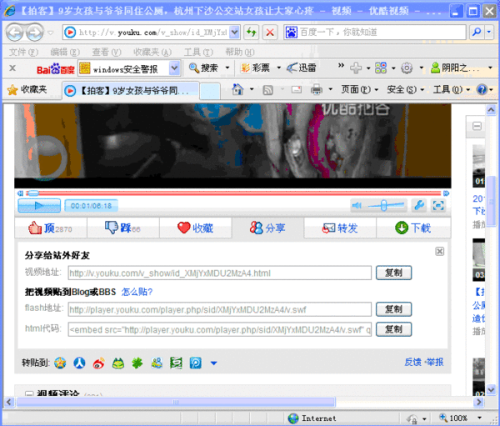Click the 举报 link
This screenshot has width=500, height=426.
coord(435,362)
